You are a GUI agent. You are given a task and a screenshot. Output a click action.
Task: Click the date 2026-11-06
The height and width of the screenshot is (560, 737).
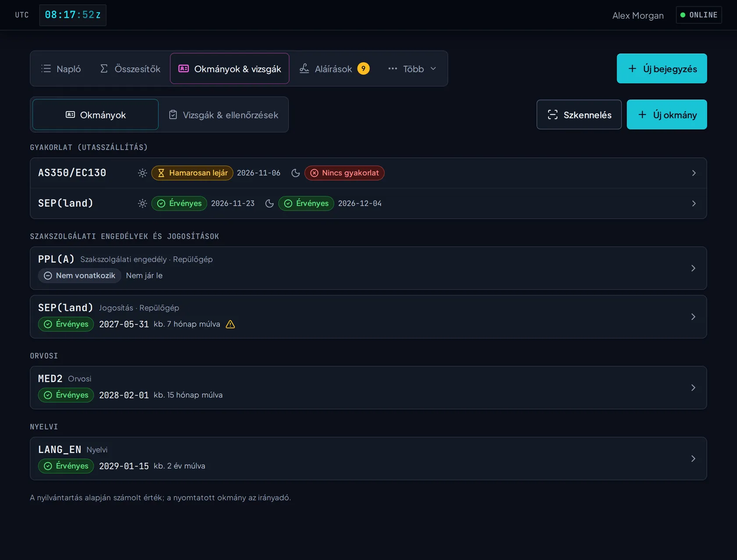(258, 173)
